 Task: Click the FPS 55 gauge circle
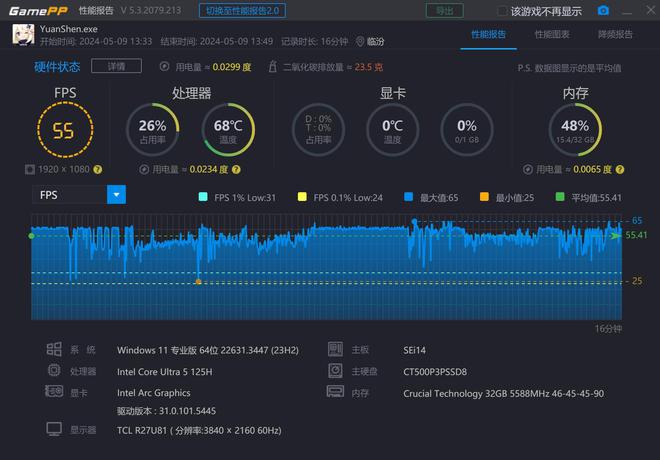pos(65,130)
